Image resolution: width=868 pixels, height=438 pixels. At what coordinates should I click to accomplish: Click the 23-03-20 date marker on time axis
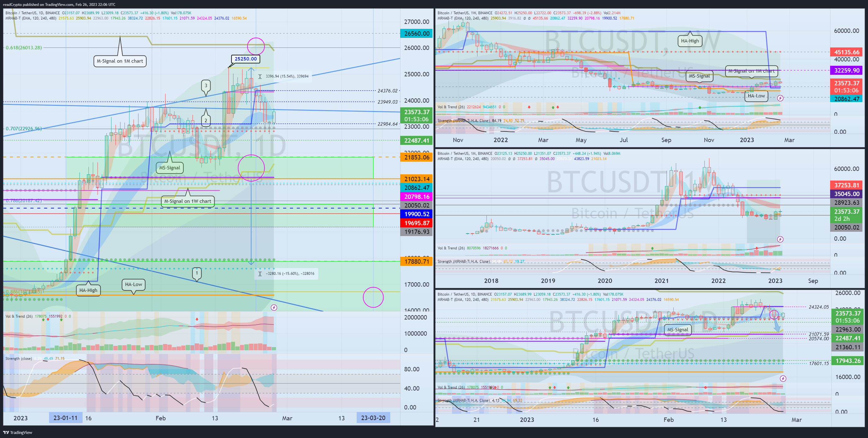[x=373, y=418]
